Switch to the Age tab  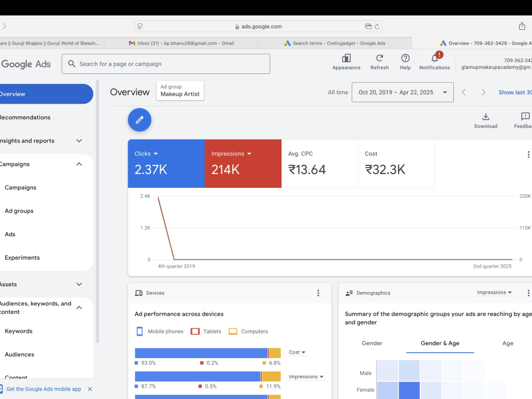tap(508, 343)
